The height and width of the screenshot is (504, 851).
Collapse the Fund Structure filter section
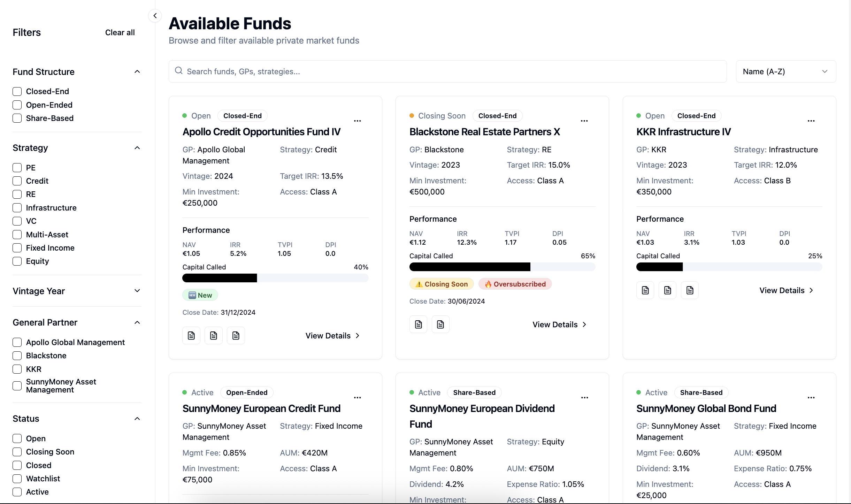(137, 72)
